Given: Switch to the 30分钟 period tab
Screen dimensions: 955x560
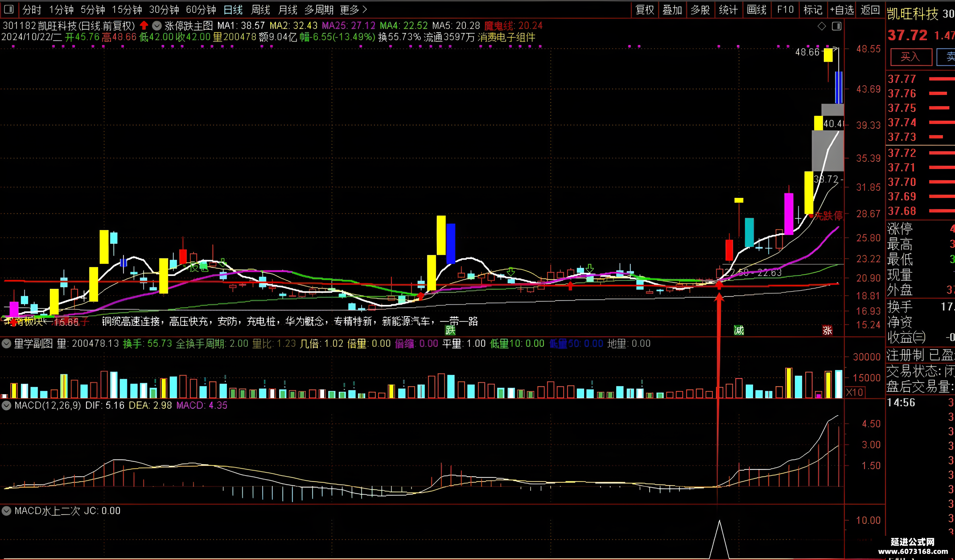Looking at the screenshot, I should 164,10.
